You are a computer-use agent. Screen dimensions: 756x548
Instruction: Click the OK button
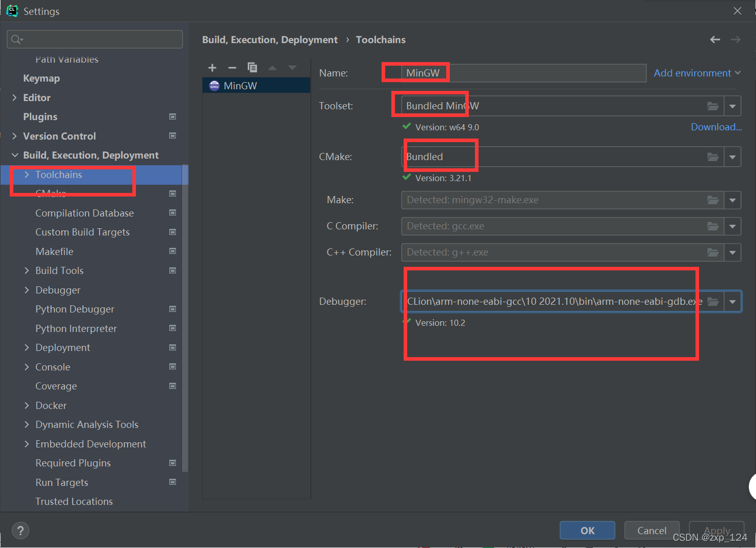[587, 531]
